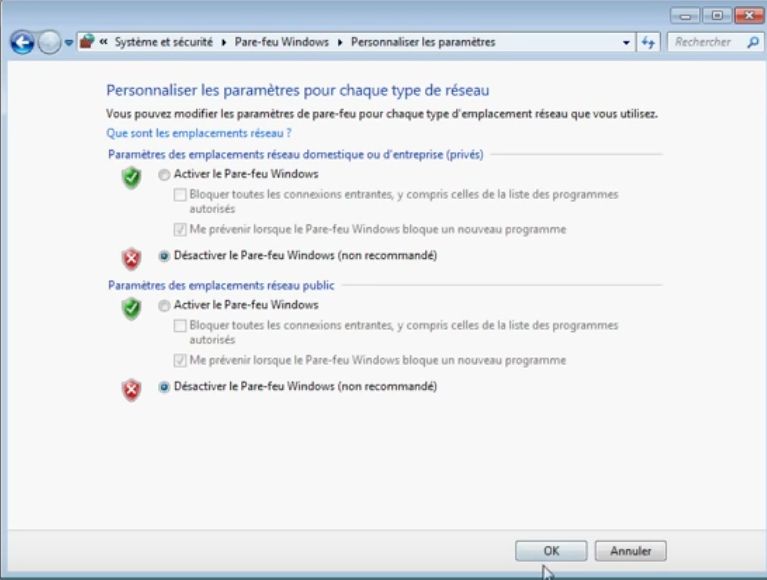Cancel changes with Annuler button

point(631,551)
